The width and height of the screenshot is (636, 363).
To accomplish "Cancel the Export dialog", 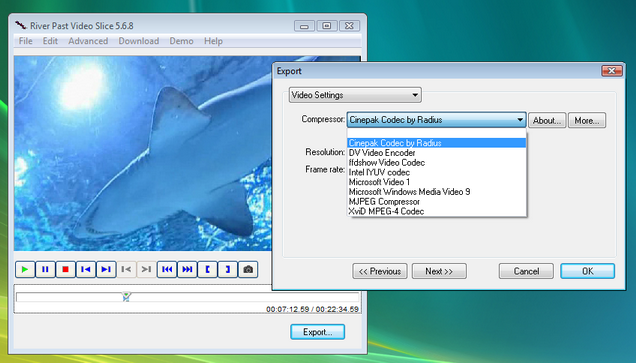I will pyautogui.click(x=526, y=271).
